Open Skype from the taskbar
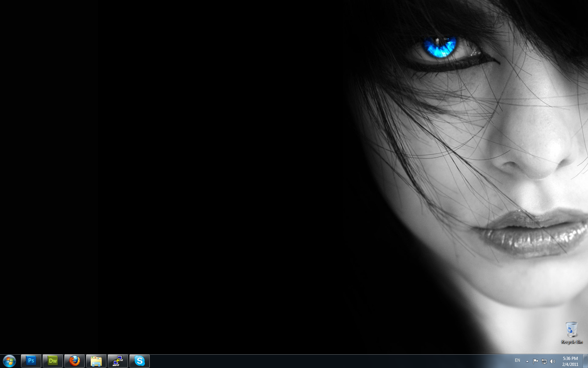588x368 pixels. click(140, 361)
